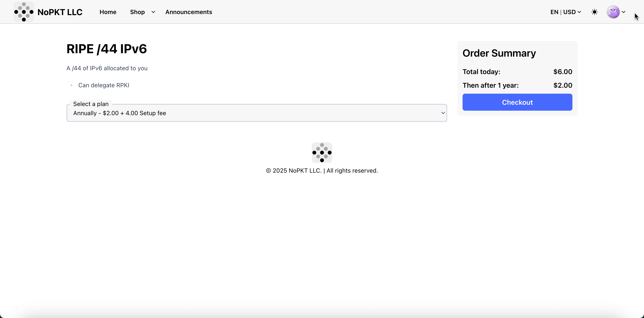The image size is (644, 318).
Task: Open the user avatar profile menu
Action: pos(613,12)
